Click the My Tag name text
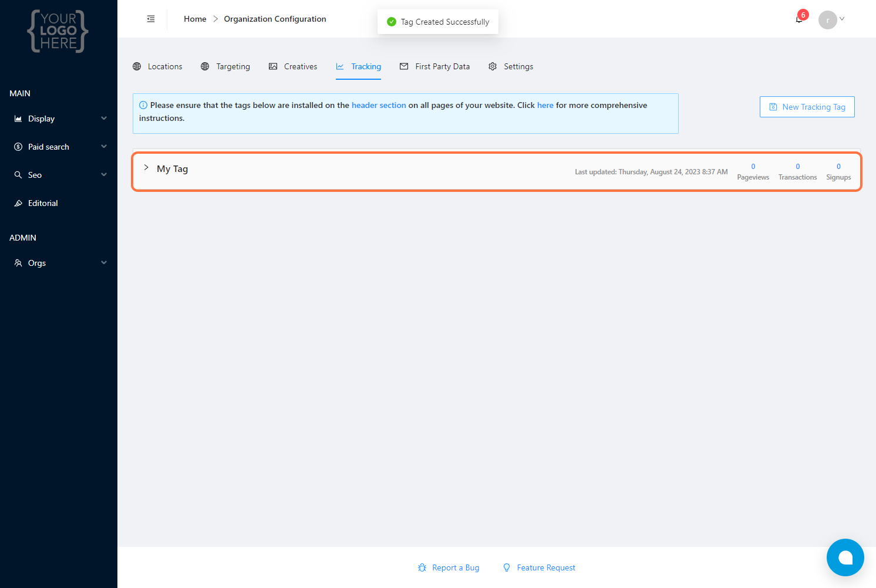Screen dimensions: 876x588 172,169
